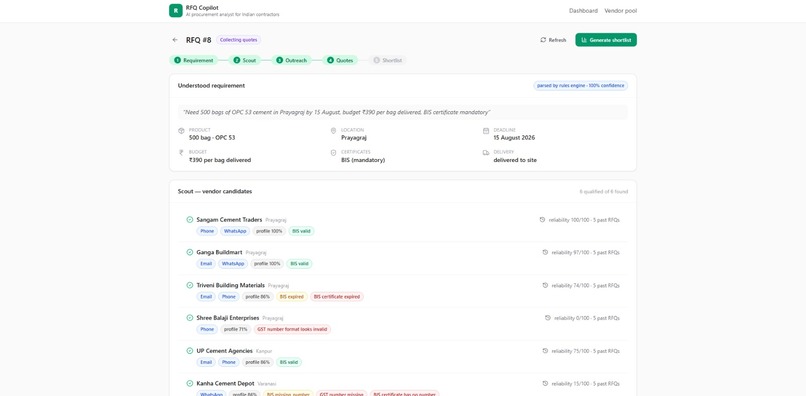
Task: Click the reliability history icon for Ganga Buildmart
Action: pos(545,253)
